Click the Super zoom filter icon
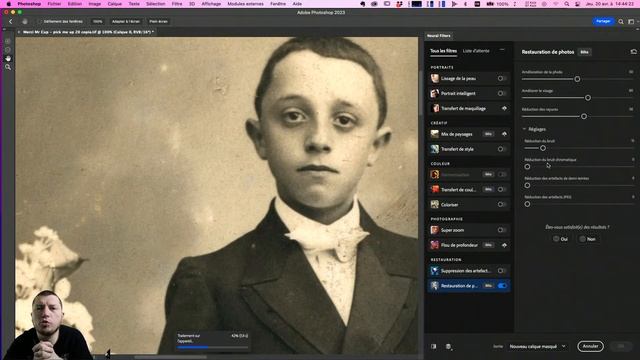The height and width of the screenshot is (360, 640). coord(435,230)
